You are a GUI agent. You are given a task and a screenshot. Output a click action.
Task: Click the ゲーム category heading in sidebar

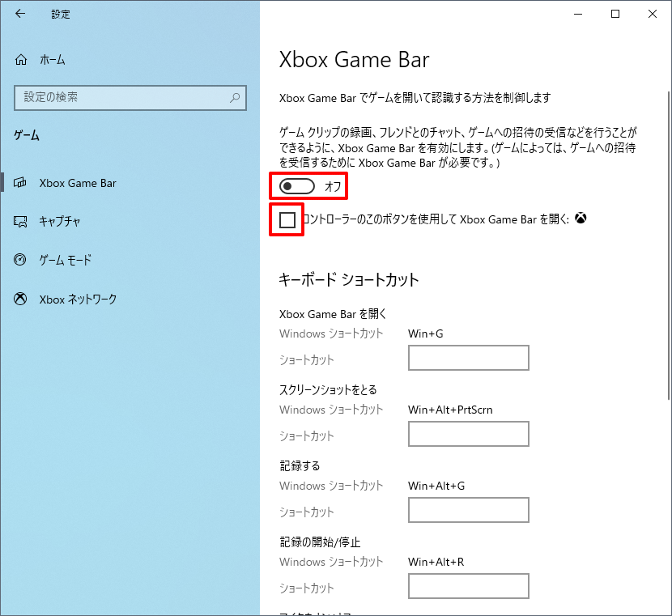click(27, 135)
